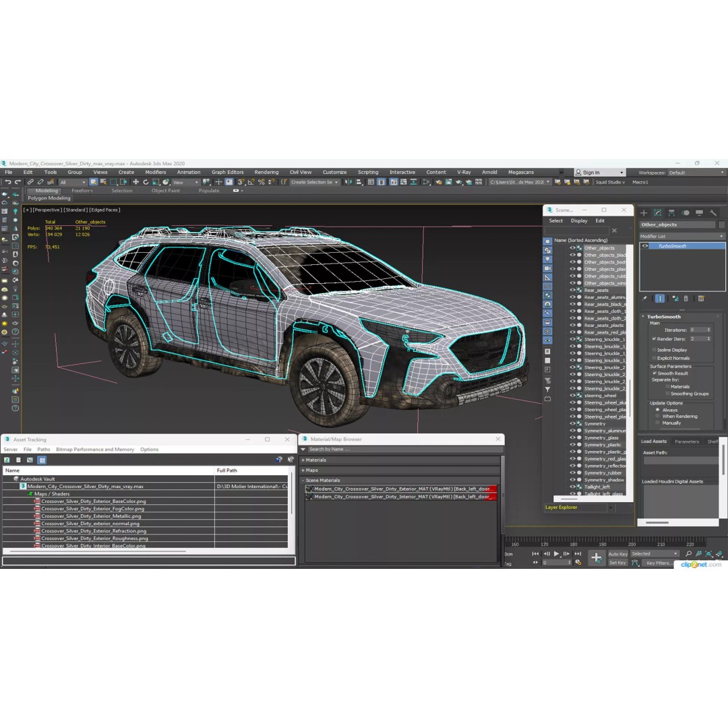Toggle Display Cameras filter in Scene Explorer
This screenshot has height=728, width=728.
(x=547, y=268)
